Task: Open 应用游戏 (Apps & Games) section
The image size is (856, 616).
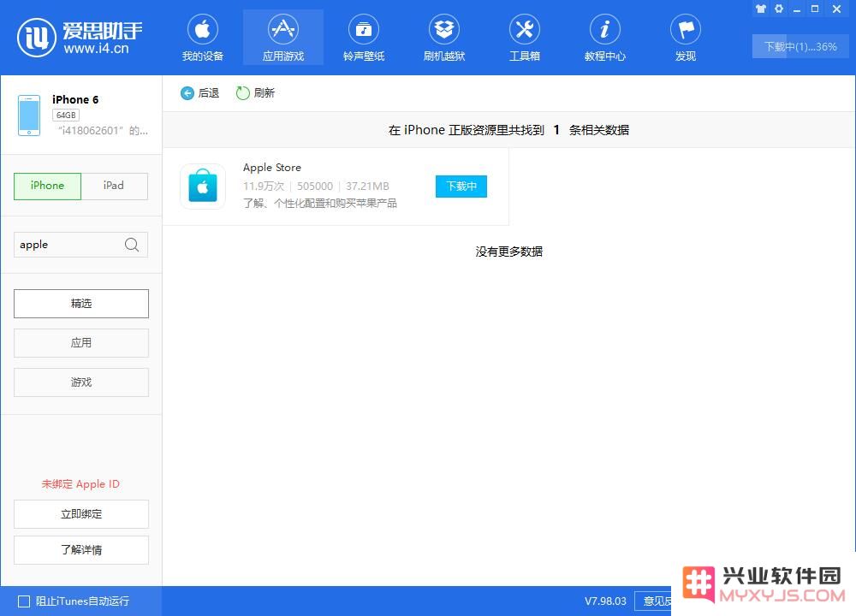Action: coord(282,37)
